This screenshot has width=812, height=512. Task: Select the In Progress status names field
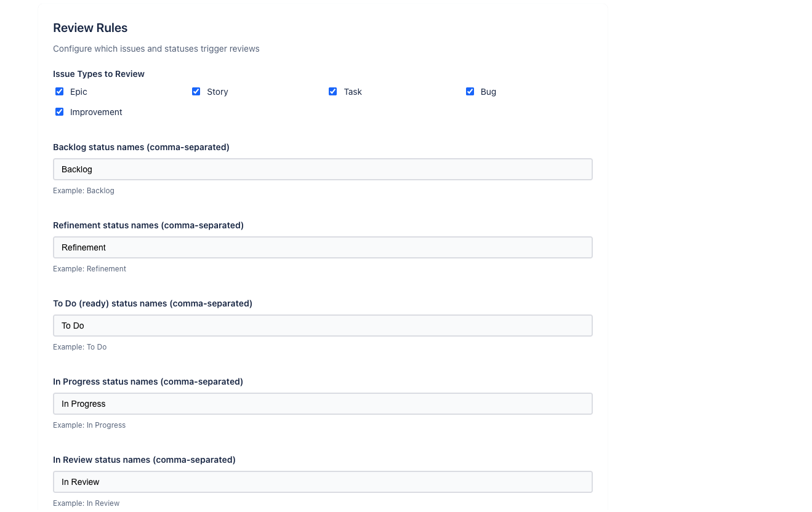[x=323, y=404]
